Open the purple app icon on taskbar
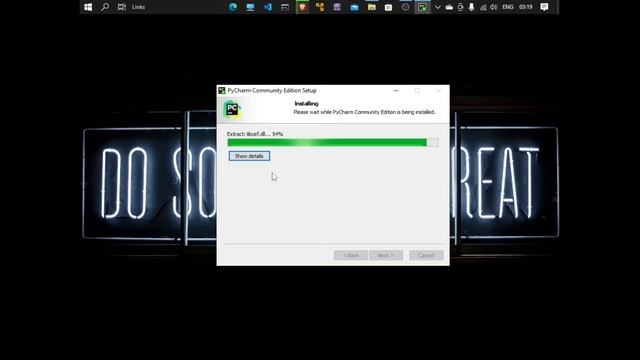The height and width of the screenshot is (360, 640). 337,7
